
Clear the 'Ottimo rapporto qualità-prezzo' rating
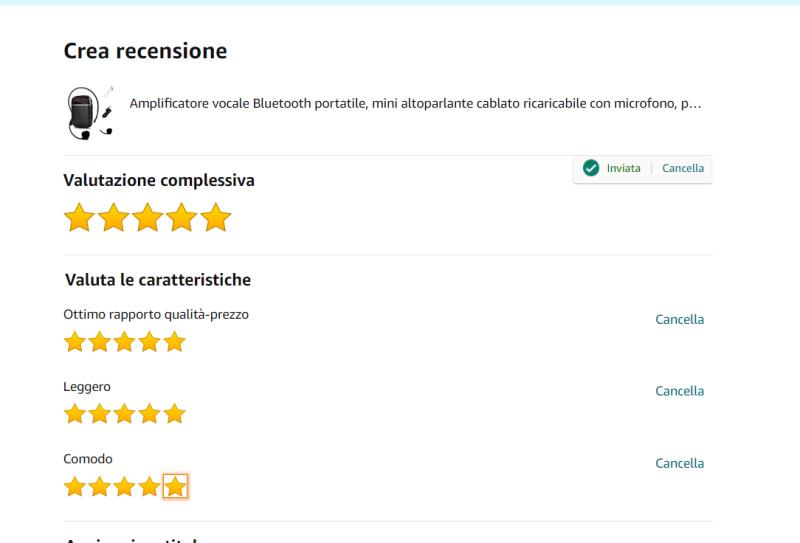click(x=679, y=320)
